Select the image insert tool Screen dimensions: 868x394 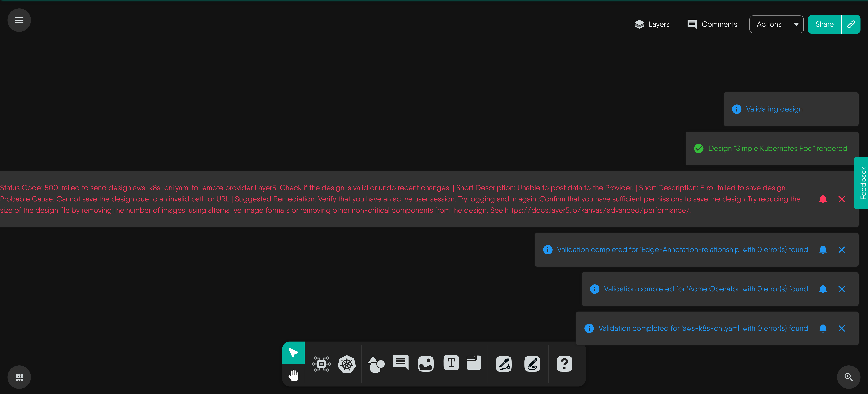tap(426, 364)
